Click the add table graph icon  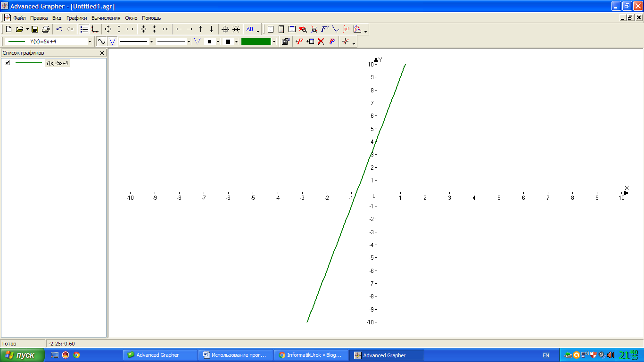click(x=310, y=41)
